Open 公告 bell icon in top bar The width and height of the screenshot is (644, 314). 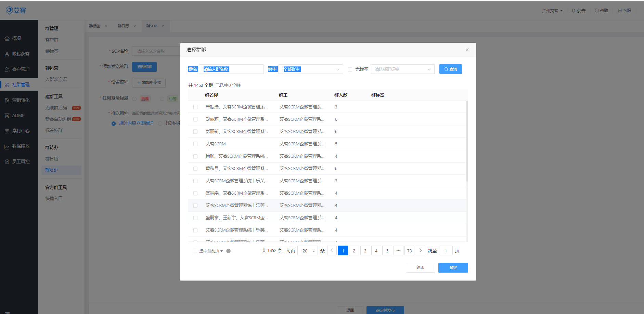[x=574, y=11]
